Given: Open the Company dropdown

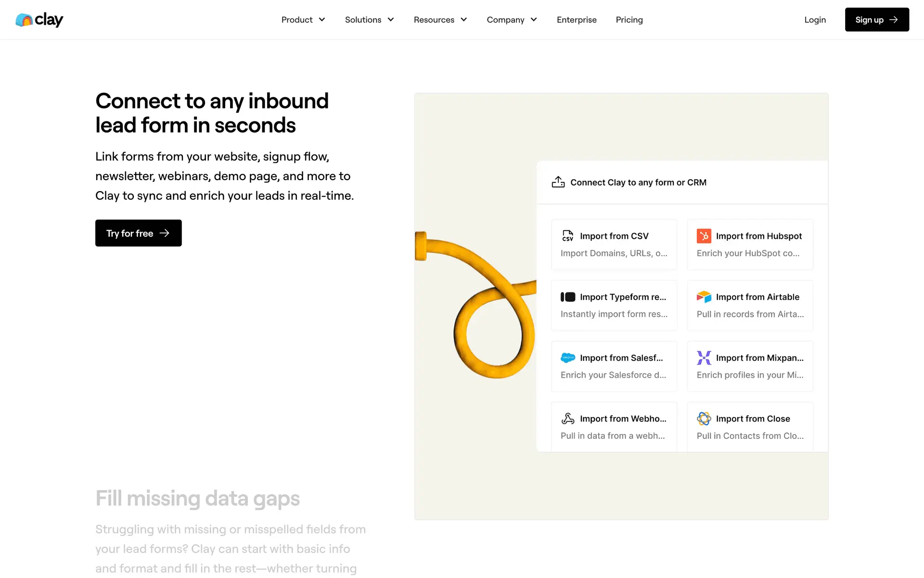Looking at the screenshot, I should pos(512,20).
